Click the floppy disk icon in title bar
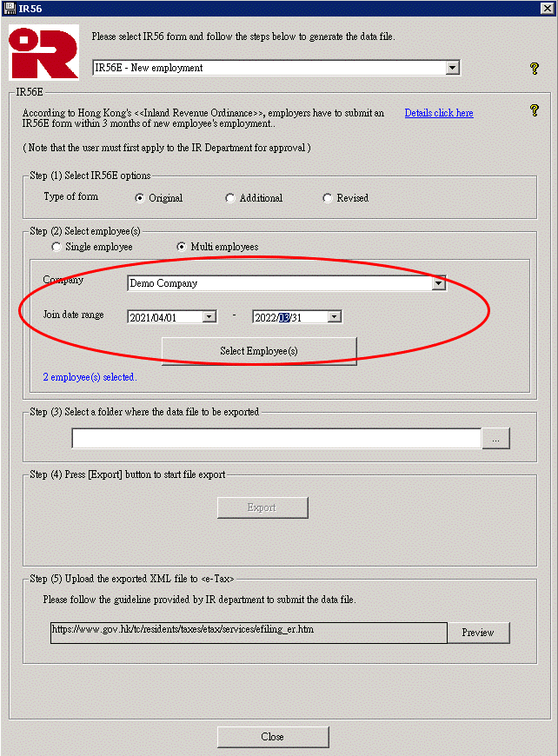558x756 pixels. 9,8
